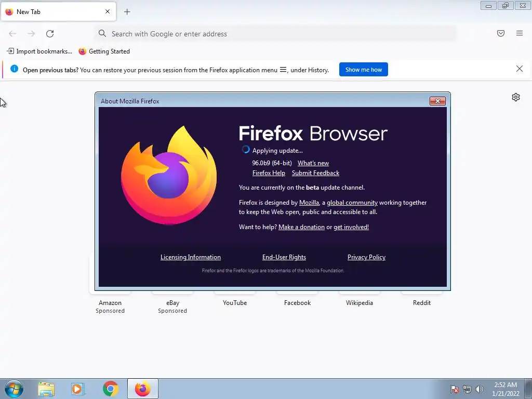This screenshot has width=532, height=399.
Task: Open network icon in system tray
Action: coord(467,389)
